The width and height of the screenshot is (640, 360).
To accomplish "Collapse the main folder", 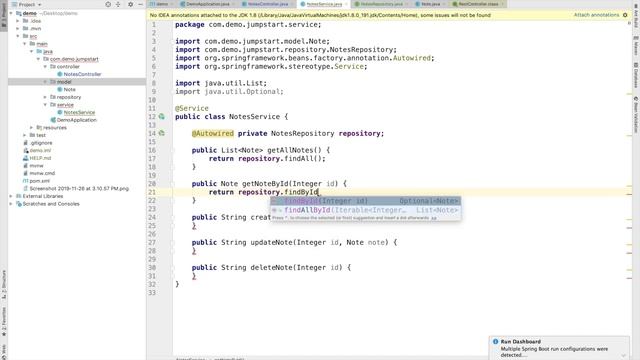I will [25, 44].
